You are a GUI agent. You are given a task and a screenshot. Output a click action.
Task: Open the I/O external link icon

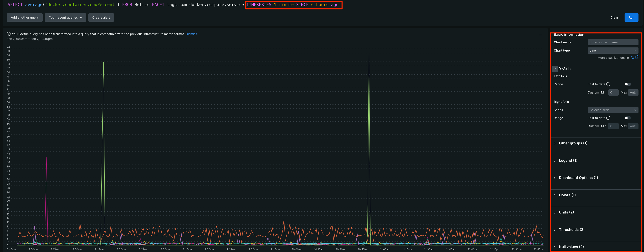[x=636, y=57]
